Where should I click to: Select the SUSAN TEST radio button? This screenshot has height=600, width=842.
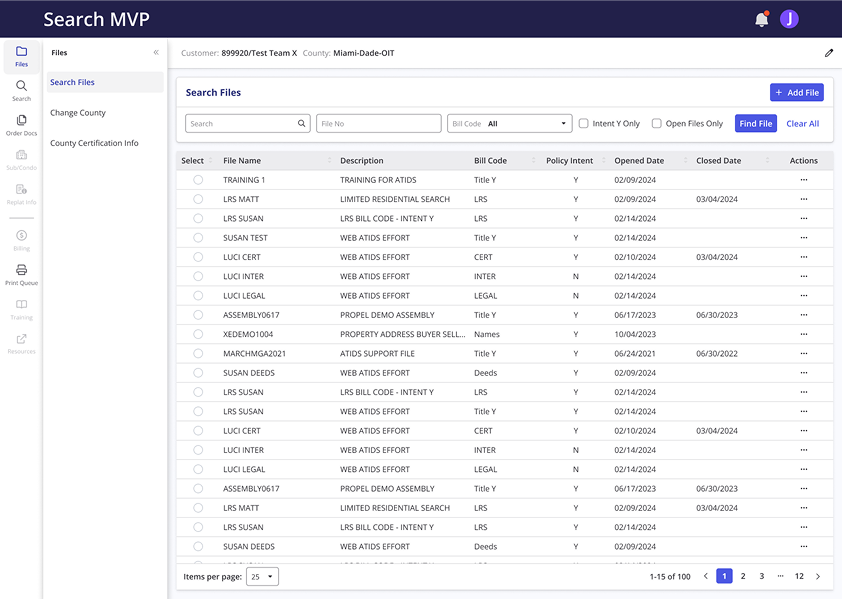[x=198, y=238]
